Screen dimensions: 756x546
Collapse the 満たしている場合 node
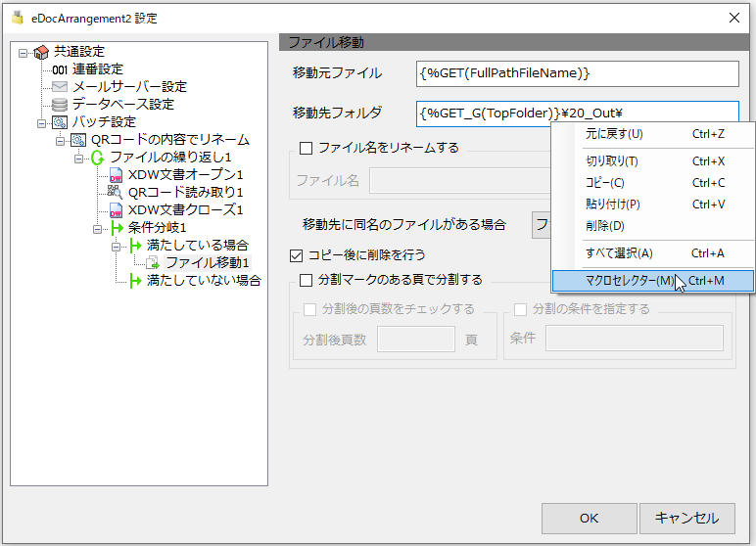pos(117,247)
